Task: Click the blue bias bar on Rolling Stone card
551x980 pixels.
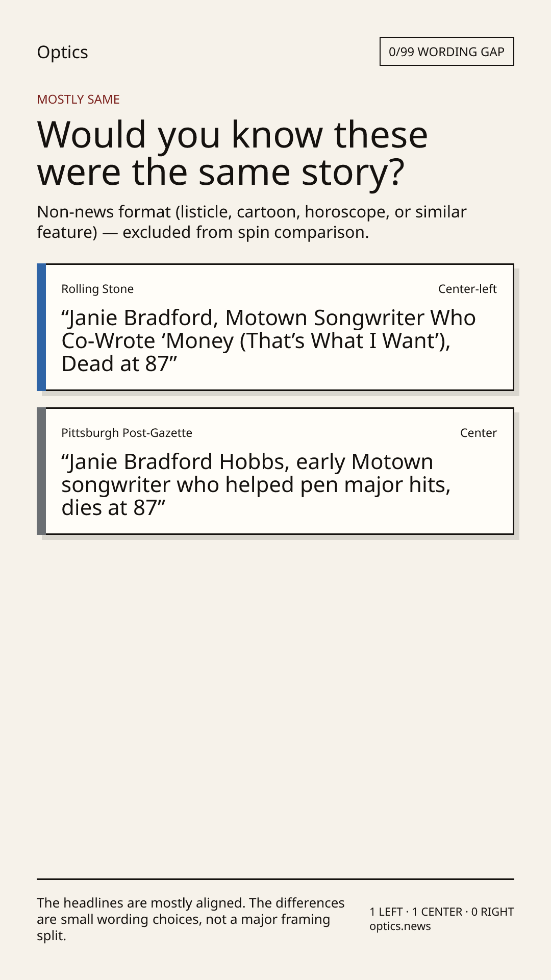Action: pos(41,327)
